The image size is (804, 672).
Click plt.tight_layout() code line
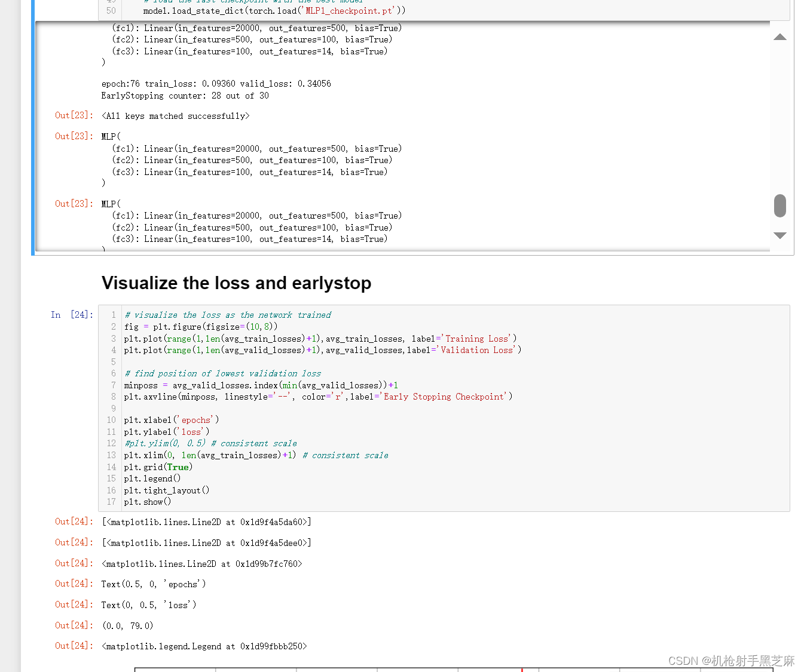166,490
